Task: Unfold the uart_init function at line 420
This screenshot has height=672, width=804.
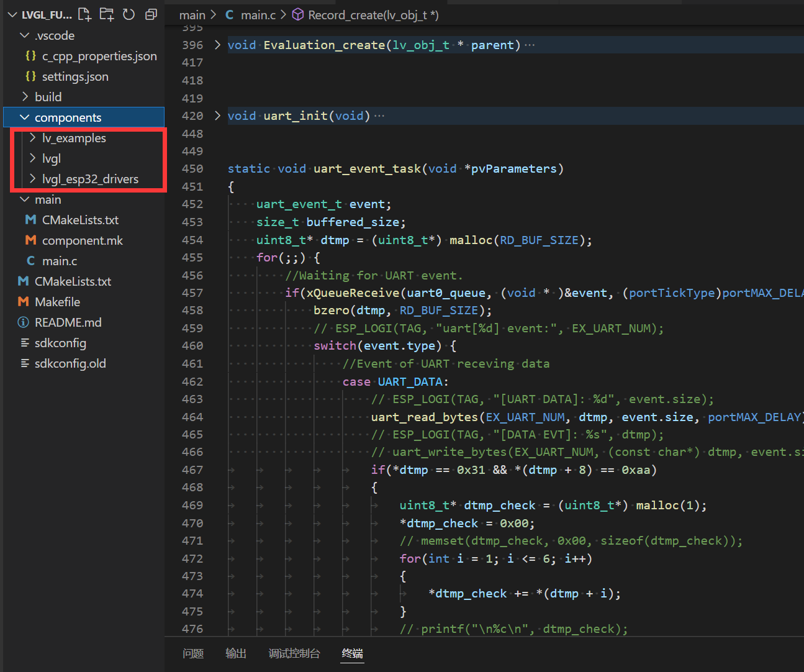Action: point(217,116)
